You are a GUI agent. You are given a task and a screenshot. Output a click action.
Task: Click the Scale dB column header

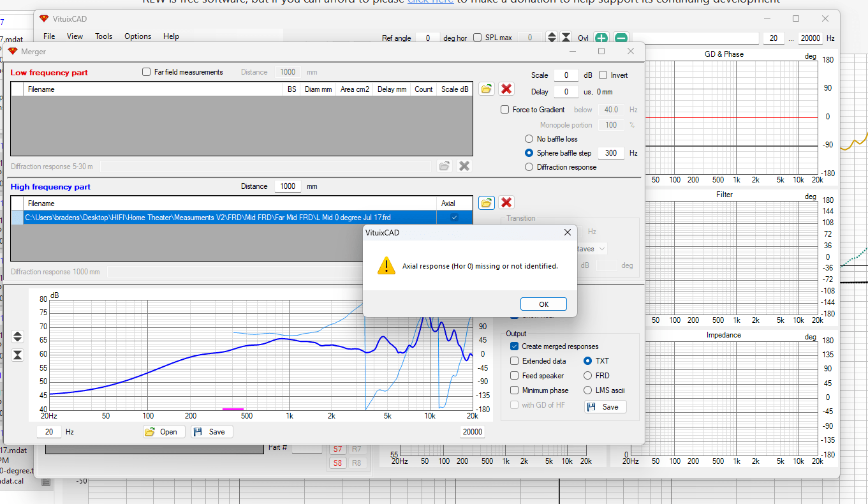(x=455, y=89)
